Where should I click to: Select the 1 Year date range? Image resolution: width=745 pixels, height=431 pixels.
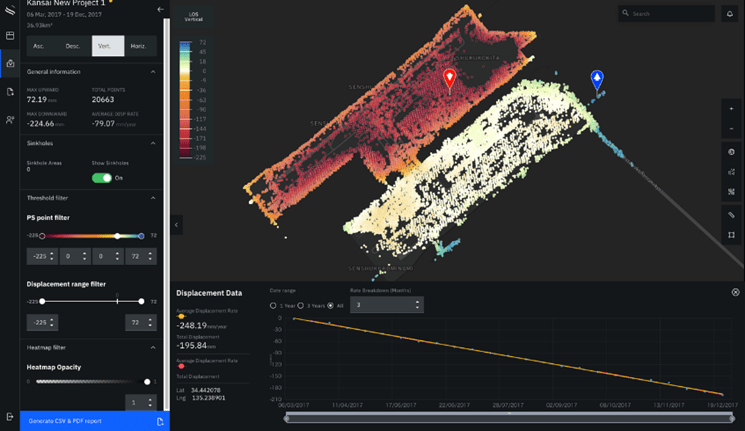273,305
